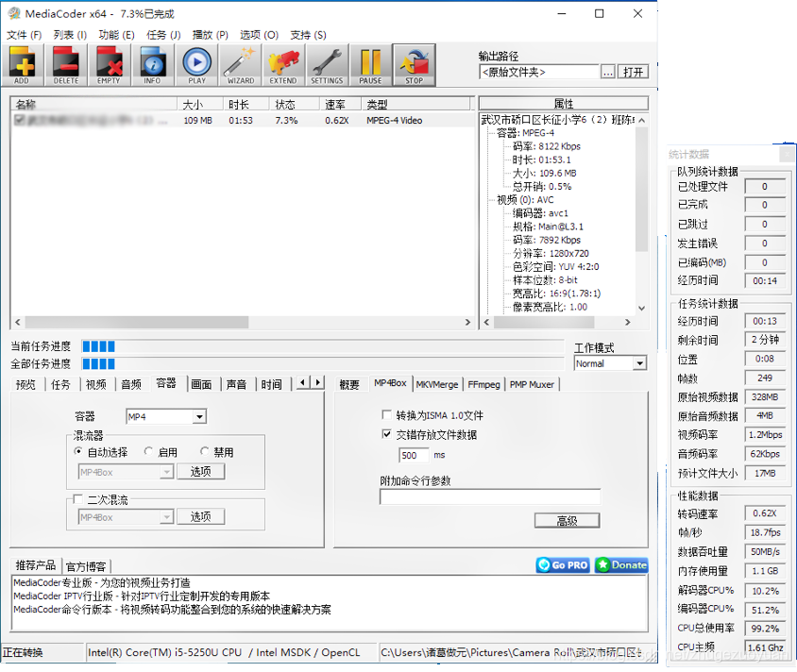Open the 选项 menu

(257, 34)
